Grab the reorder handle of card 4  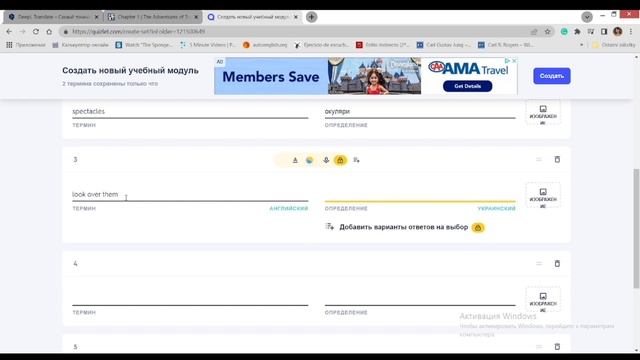pyautogui.click(x=539, y=264)
